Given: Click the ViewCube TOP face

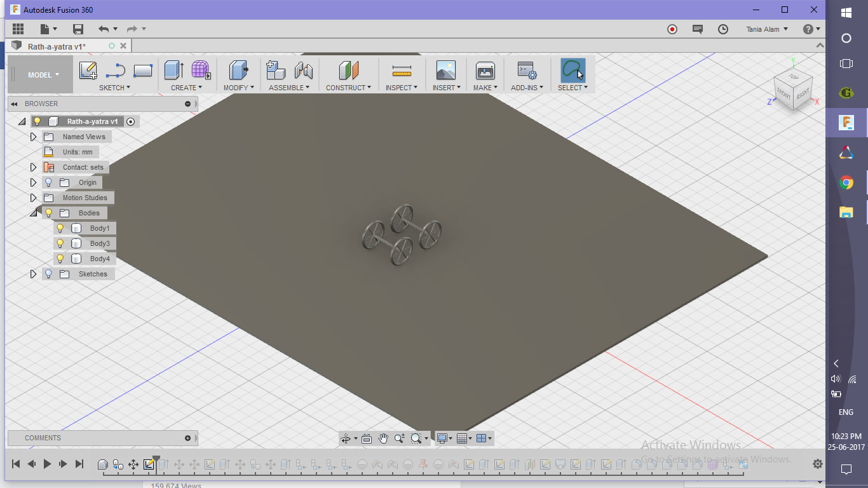Looking at the screenshot, I should (x=794, y=76).
